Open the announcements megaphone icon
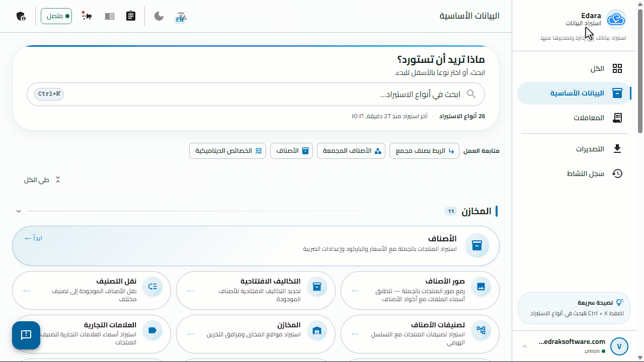 coord(88,16)
